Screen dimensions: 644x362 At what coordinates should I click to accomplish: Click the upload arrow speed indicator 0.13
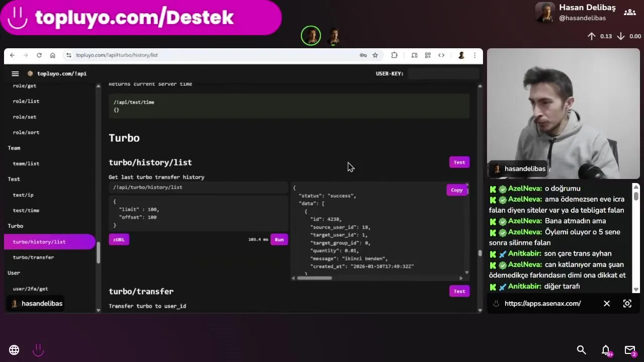600,36
